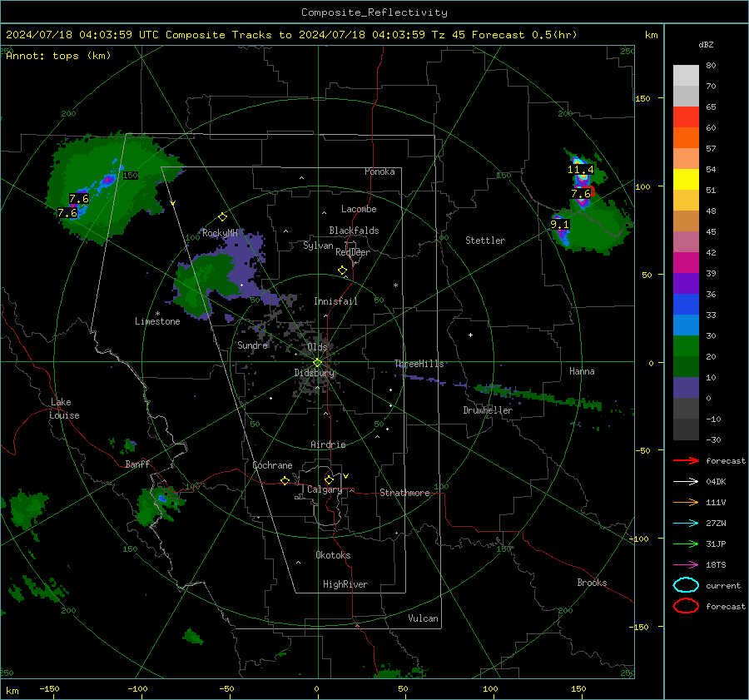The width and height of the screenshot is (749, 700).
Task: Click the Composite_Reflectivity title
Action: 374,12
